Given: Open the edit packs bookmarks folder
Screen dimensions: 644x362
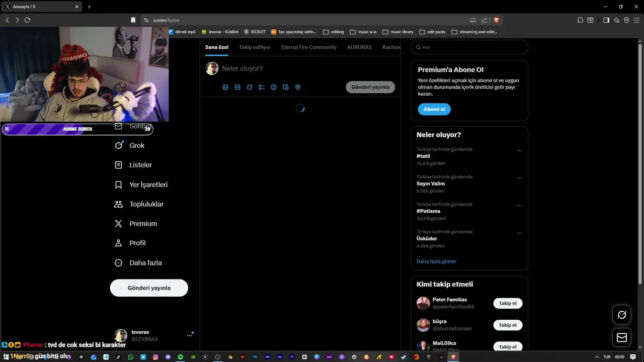Looking at the screenshot, I should pos(433,32).
